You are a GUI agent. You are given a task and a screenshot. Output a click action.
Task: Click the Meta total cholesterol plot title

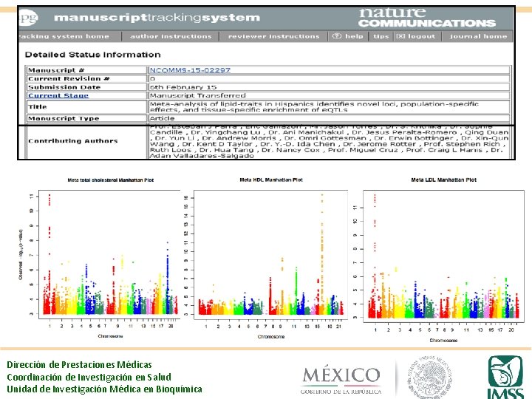click(111, 180)
